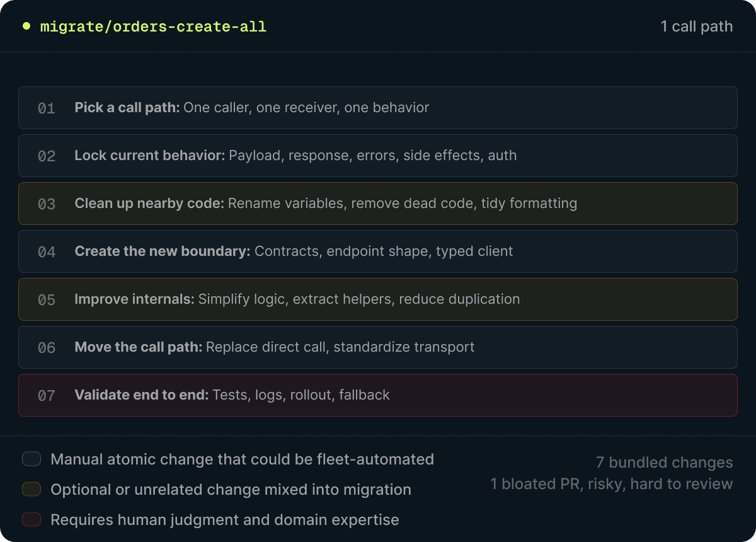This screenshot has height=542, width=756.
Task: Select the migrate/orders-create-all branch title
Action: (x=153, y=26)
